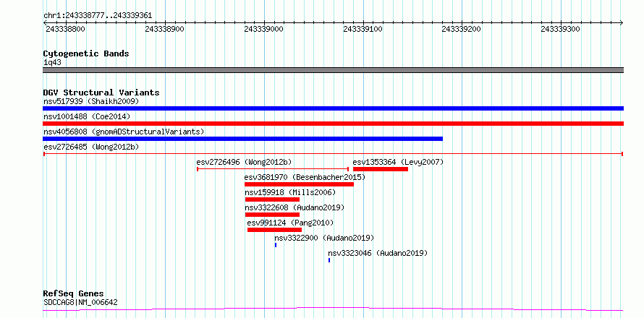Click the SDCCAG8 gene magenta line
This screenshot has width=644, height=318.
(x=333, y=309)
